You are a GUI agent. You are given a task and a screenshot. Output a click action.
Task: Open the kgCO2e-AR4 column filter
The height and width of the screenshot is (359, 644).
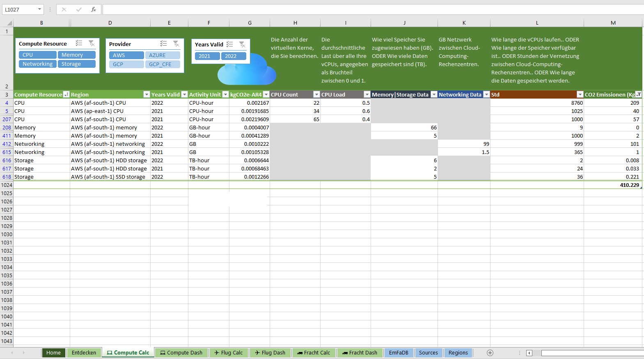266,94
